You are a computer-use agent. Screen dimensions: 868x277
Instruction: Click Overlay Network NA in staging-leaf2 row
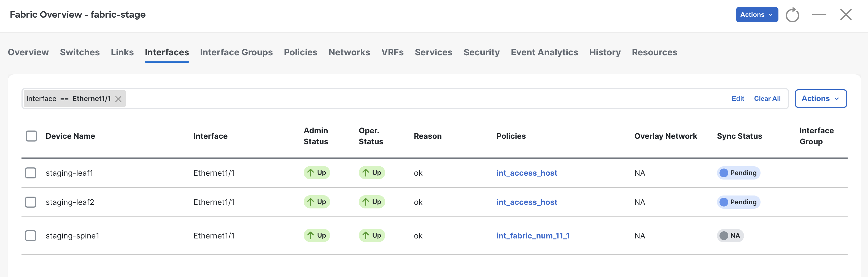(640, 202)
